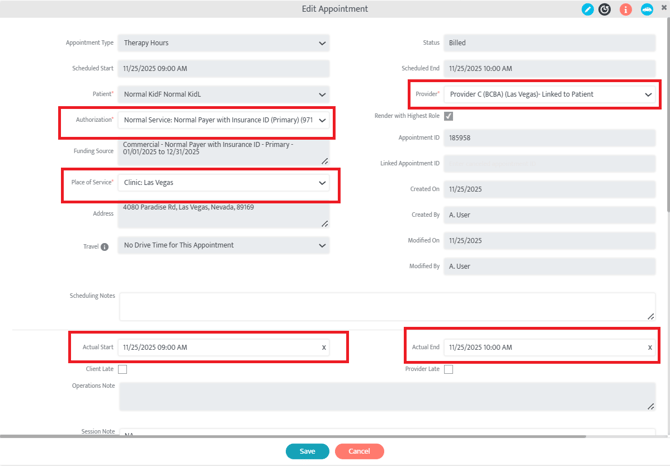Check the Client Late checkbox
This screenshot has width=670, height=466.
[123, 369]
